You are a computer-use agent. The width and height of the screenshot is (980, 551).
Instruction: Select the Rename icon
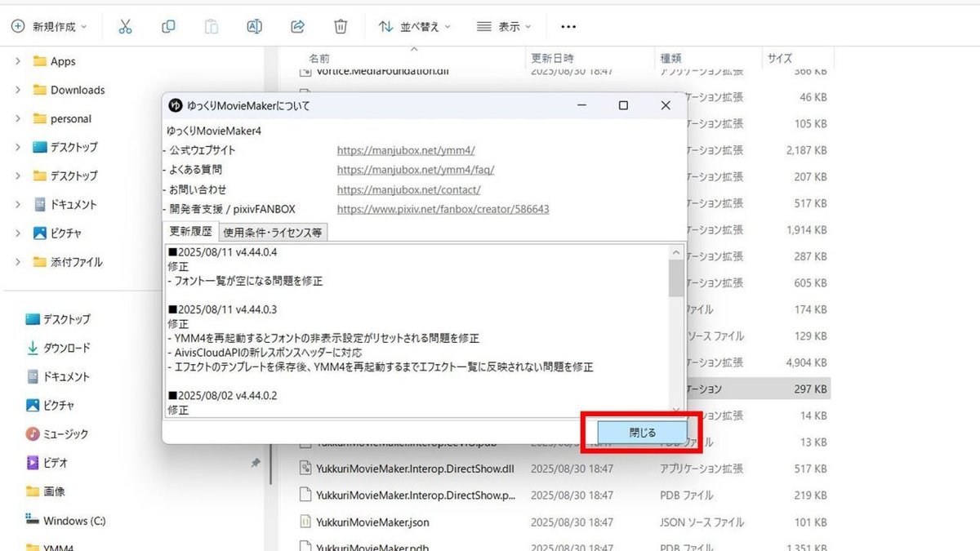pyautogui.click(x=254, y=26)
